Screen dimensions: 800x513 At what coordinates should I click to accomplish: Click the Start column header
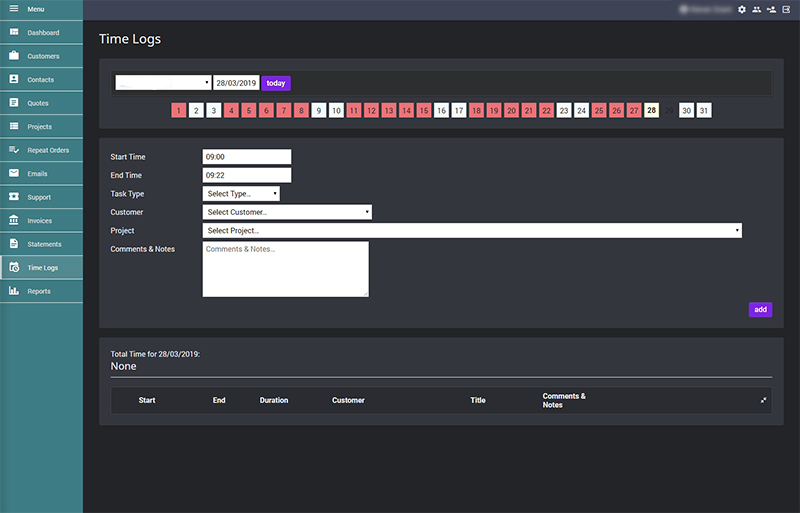pos(147,400)
